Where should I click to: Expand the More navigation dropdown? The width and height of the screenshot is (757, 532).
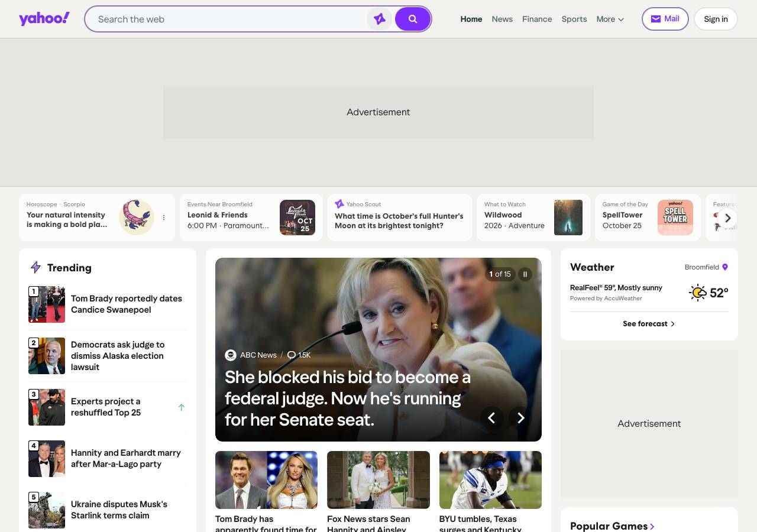(610, 19)
